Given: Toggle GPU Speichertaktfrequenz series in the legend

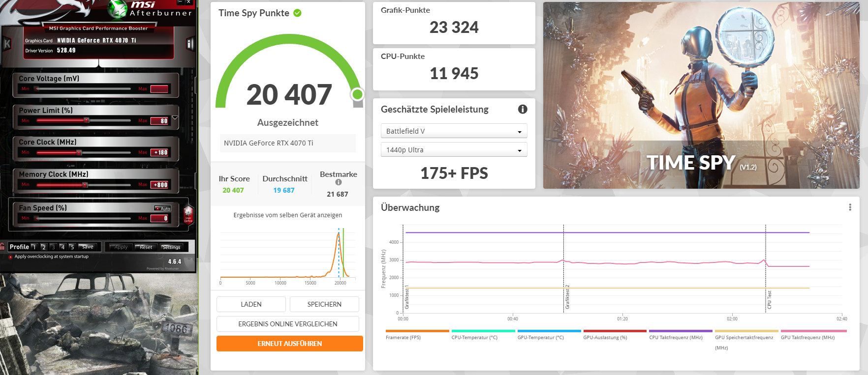Looking at the screenshot, I should (x=746, y=340).
